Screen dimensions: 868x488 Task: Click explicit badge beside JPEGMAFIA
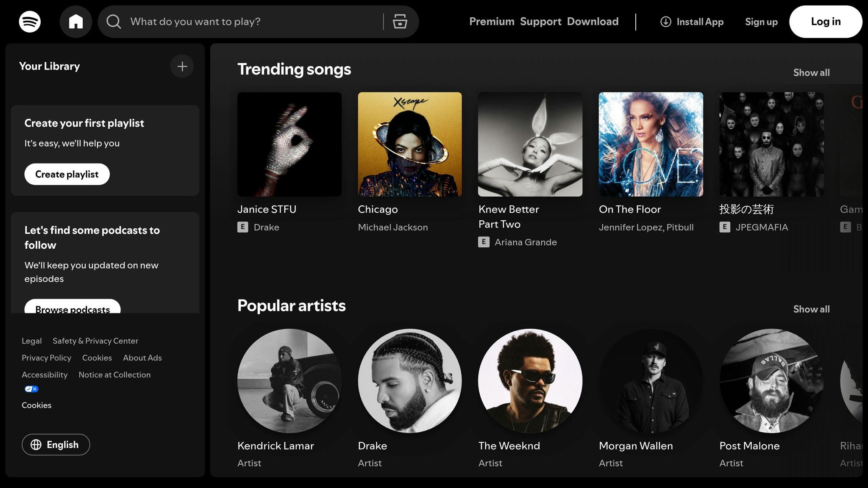click(x=725, y=227)
